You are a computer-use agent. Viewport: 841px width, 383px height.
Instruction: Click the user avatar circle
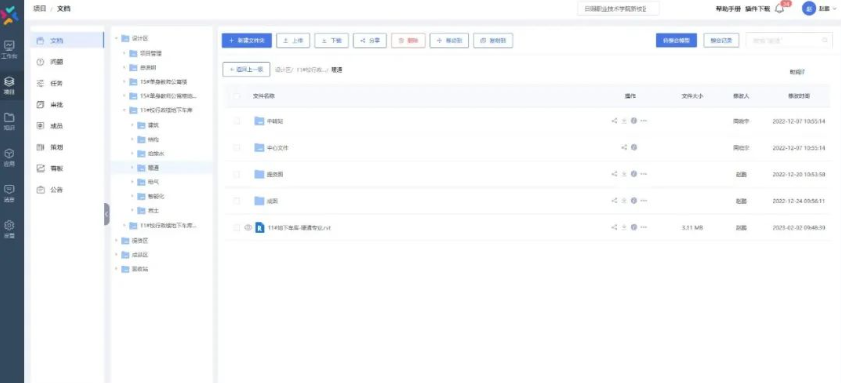tap(808, 9)
